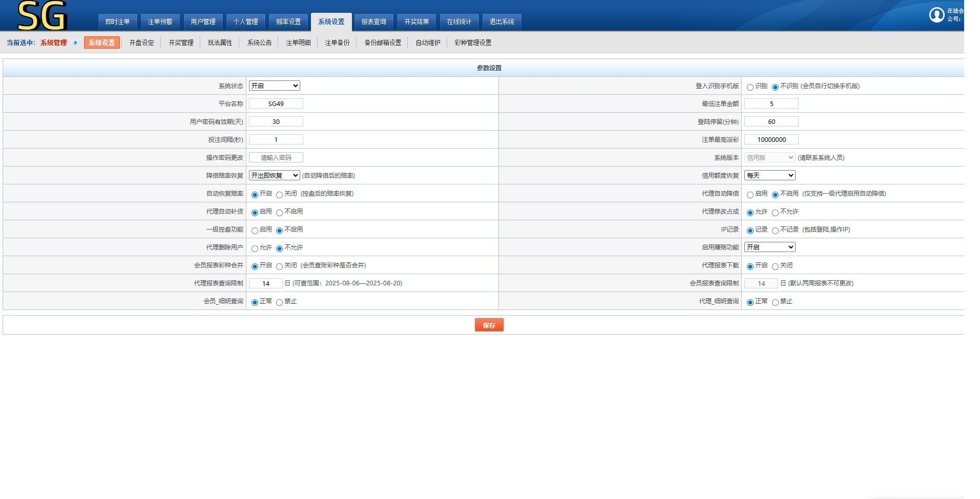The image size is (980, 499).
Task: Click 退出系统 to log out
Action: [x=502, y=22]
